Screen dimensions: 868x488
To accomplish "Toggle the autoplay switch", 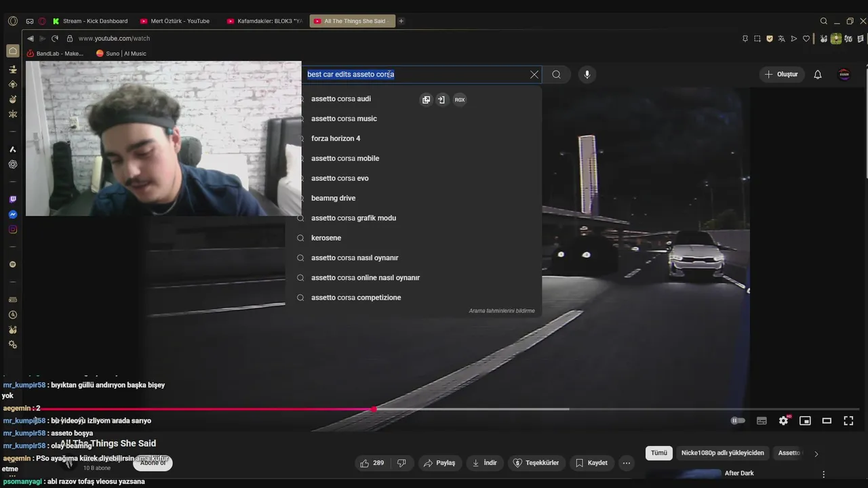I will [x=738, y=421].
